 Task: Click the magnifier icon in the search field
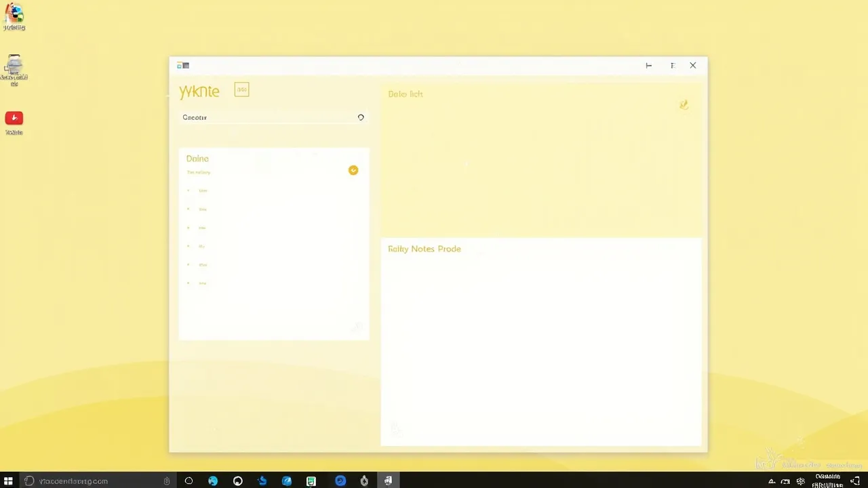click(361, 117)
